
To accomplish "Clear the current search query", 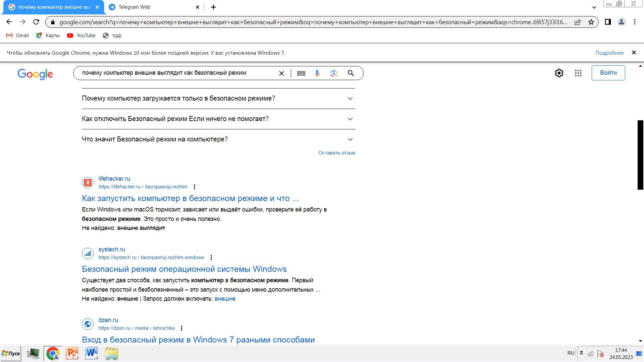I will [282, 73].
